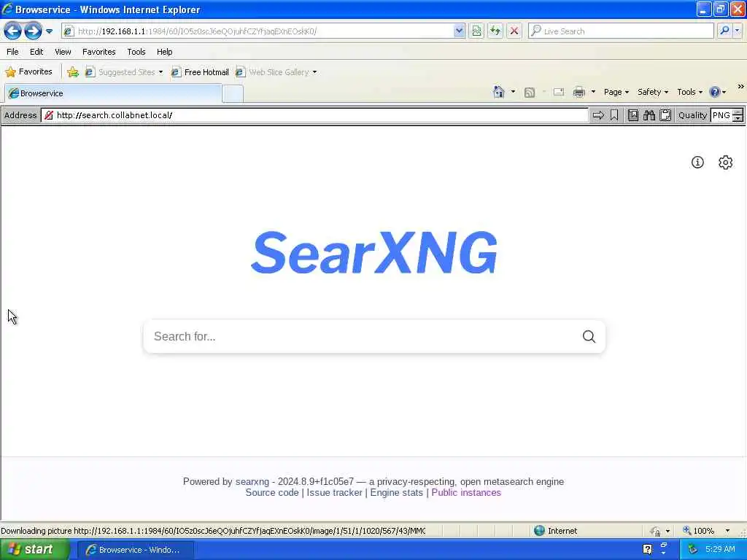Open the Source code link

[x=272, y=493]
